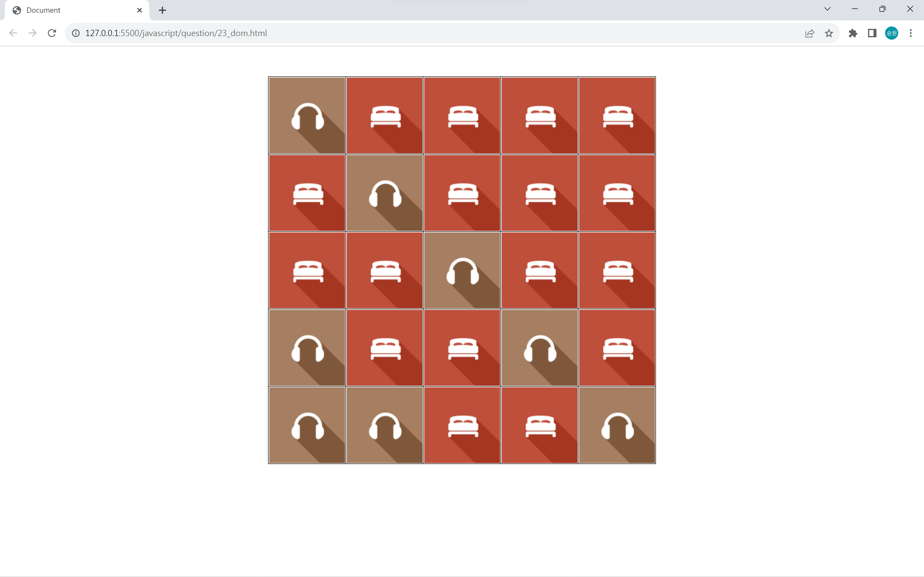
Task: Open the tab search dropdown arrow
Action: coord(828,9)
